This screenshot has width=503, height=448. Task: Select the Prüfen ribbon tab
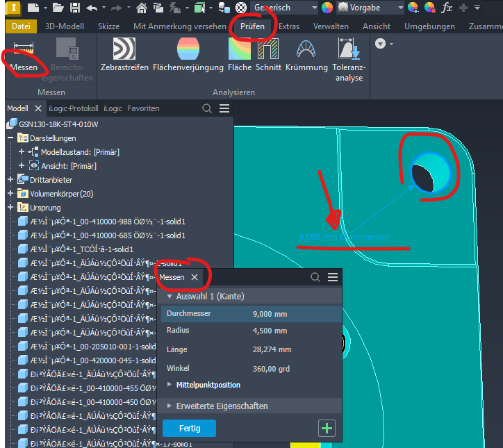[x=252, y=26]
